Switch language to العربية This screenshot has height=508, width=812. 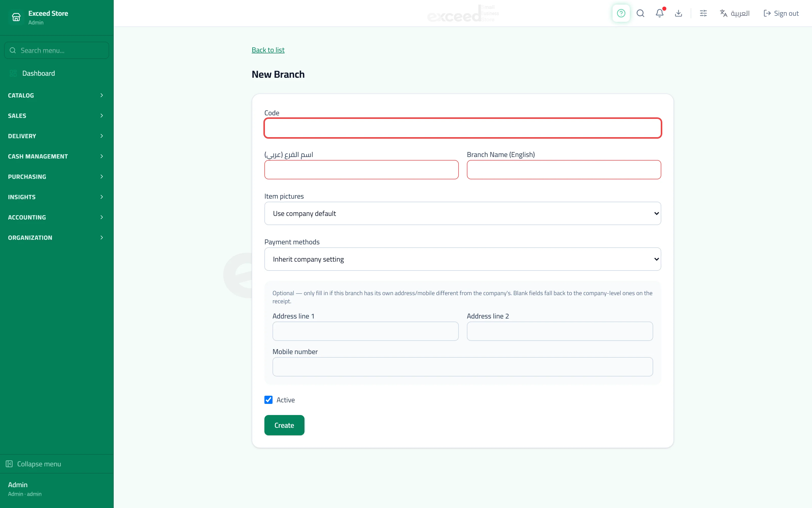735,13
